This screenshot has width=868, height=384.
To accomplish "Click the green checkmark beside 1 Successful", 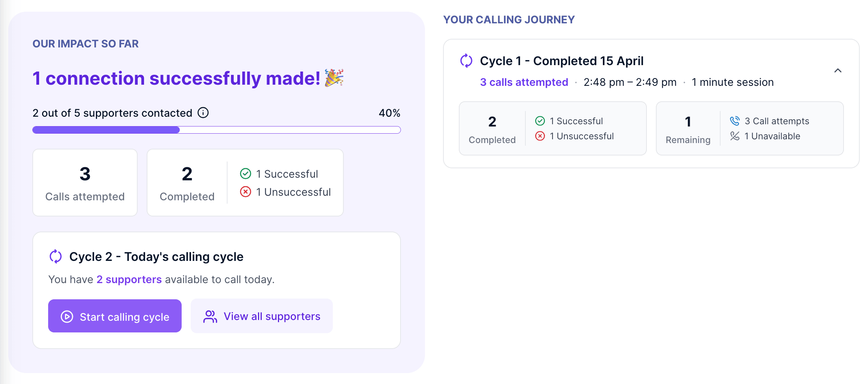I will tap(246, 174).
